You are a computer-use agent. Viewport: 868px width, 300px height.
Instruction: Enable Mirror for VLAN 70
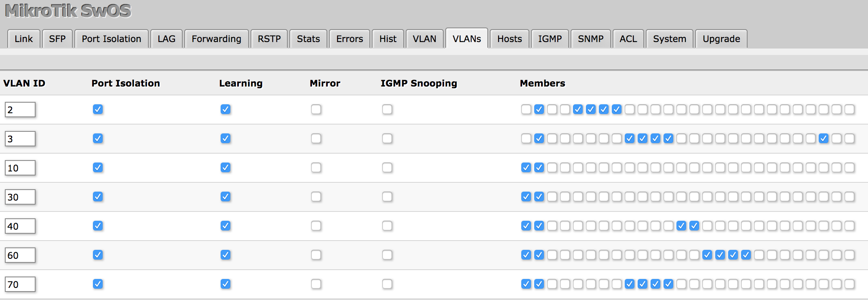pos(316,284)
